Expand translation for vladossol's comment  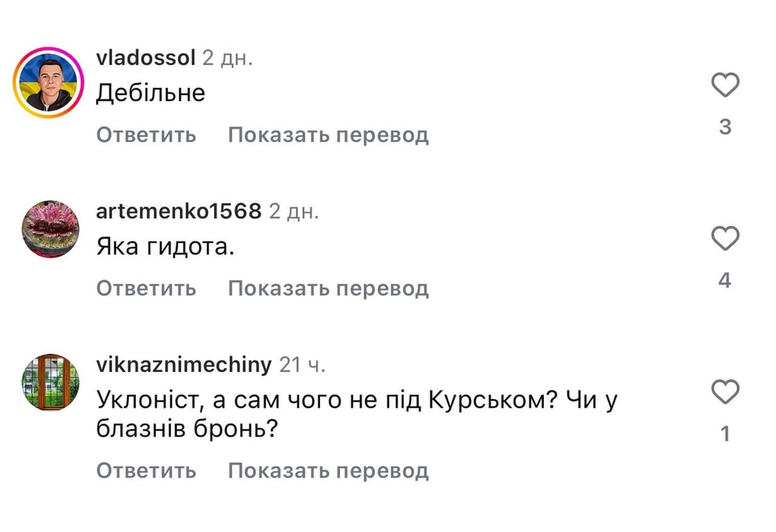pyautogui.click(x=330, y=135)
